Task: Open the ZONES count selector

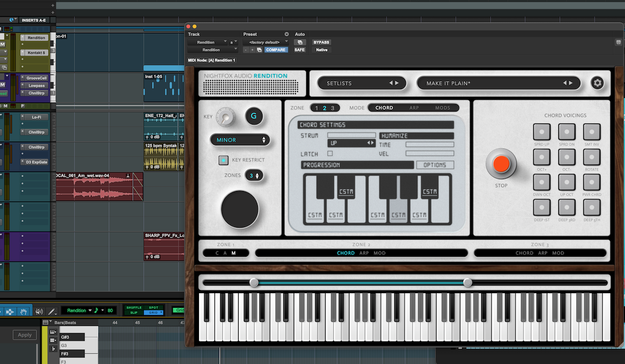Action: pos(255,175)
